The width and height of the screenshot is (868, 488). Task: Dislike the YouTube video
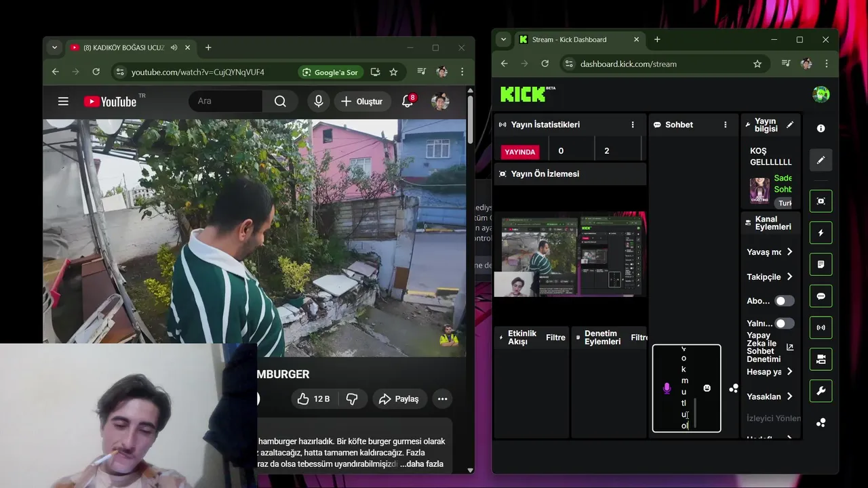pyautogui.click(x=352, y=399)
